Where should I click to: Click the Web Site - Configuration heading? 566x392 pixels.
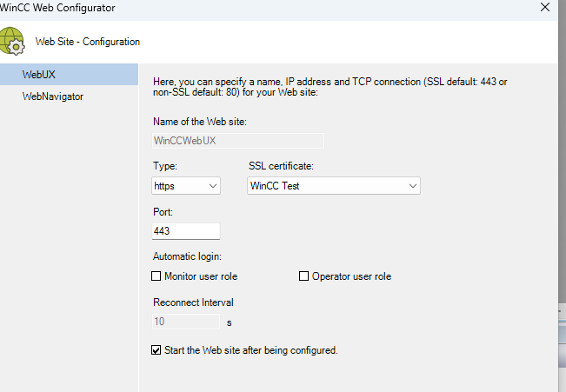click(87, 41)
